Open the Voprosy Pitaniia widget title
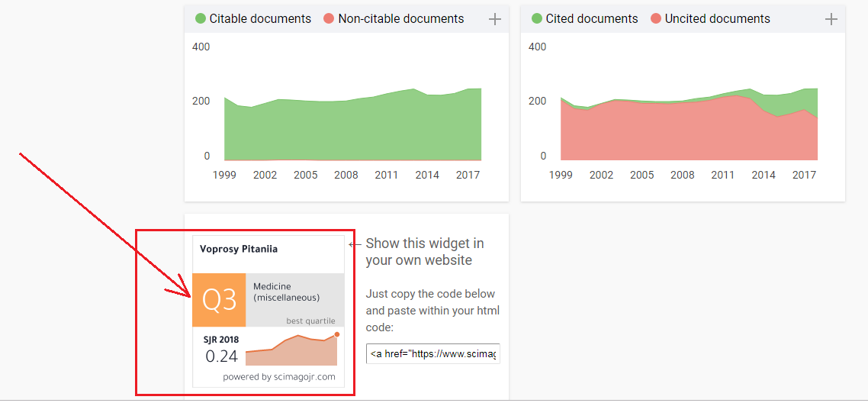 [x=239, y=249]
